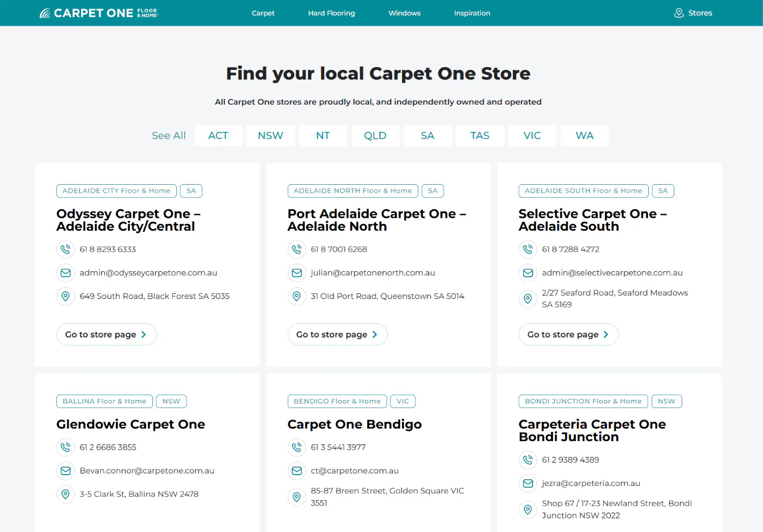Go to store page for Selective Carpet One
The height and width of the screenshot is (532, 763).
click(569, 334)
